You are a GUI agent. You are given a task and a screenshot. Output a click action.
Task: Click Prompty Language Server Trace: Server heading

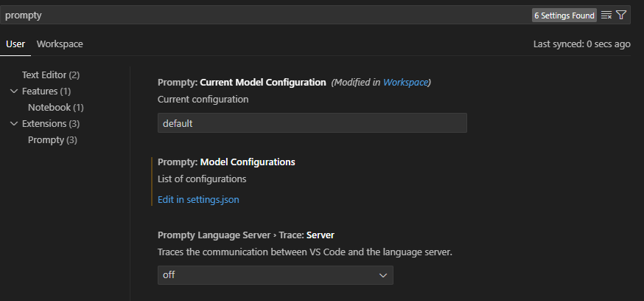pos(246,235)
